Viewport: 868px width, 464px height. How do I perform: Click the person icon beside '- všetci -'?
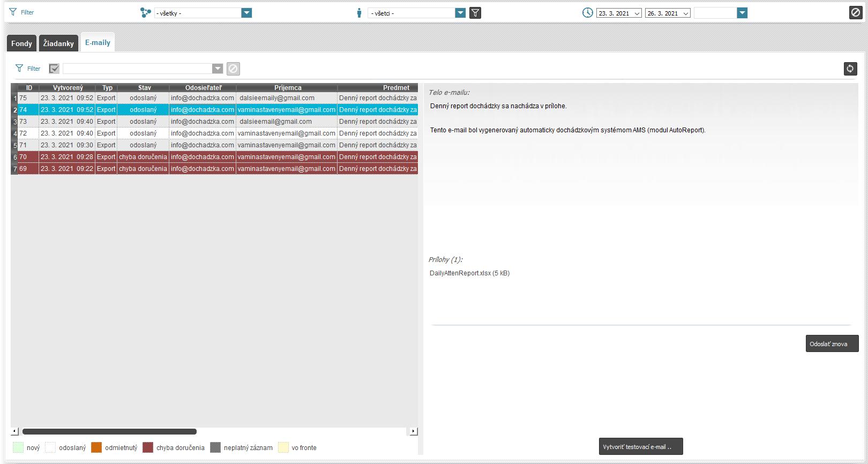point(359,13)
